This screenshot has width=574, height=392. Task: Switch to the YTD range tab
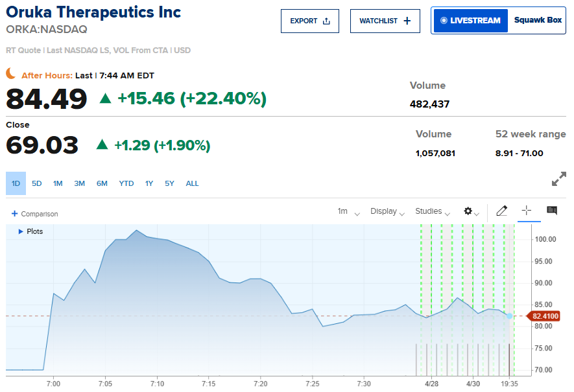[x=126, y=183]
